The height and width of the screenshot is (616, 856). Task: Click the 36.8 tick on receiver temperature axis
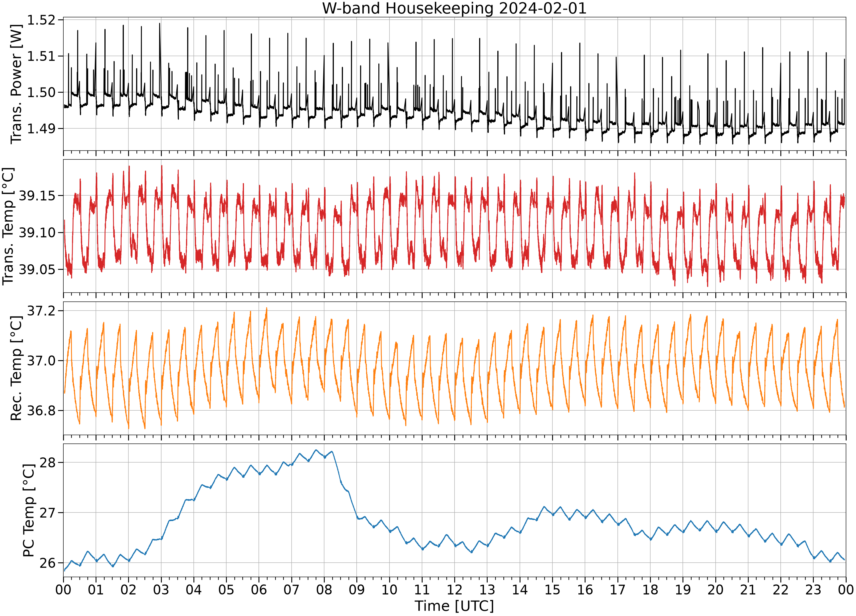(41, 410)
